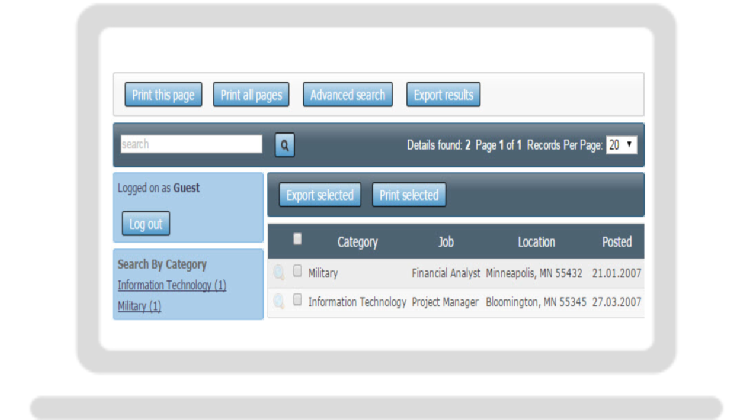Click the Page 1 of 1 indicator

click(x=498, y=145)
